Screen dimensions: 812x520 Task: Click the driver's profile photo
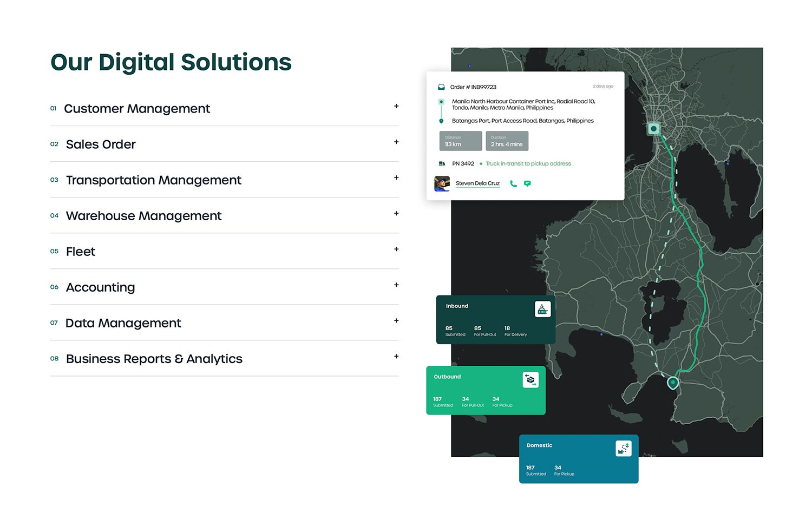tap(442, 184)
